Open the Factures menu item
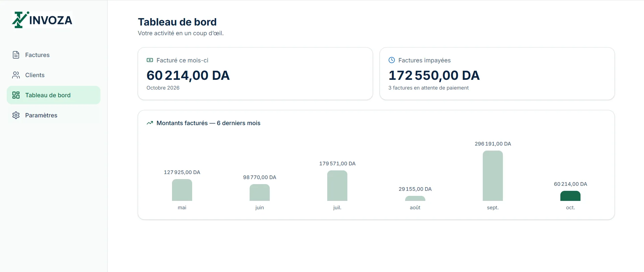This screenshot has height=272, width=644. 53,55
